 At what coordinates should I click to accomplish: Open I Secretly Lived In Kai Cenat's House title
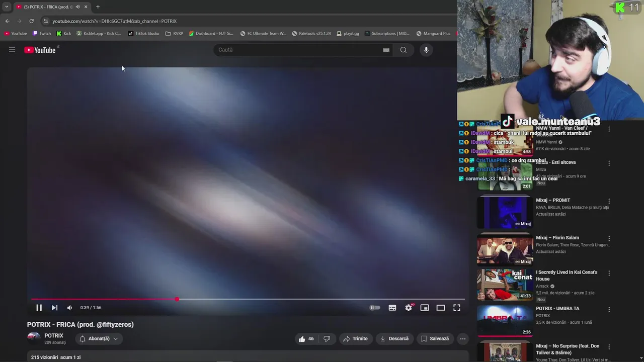pos(567,276)
